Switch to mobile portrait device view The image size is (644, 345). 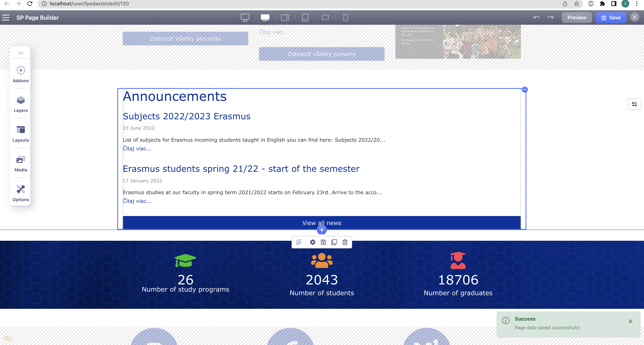(x=345, y=18)
